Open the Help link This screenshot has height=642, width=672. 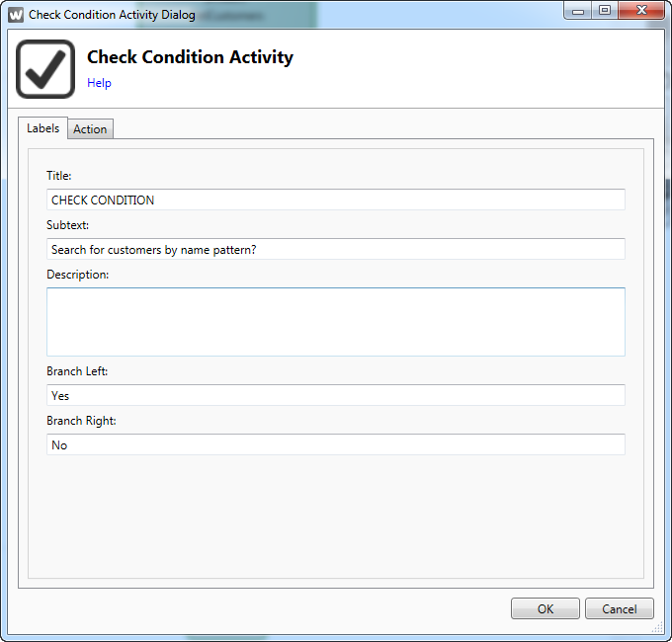[99, 83]
